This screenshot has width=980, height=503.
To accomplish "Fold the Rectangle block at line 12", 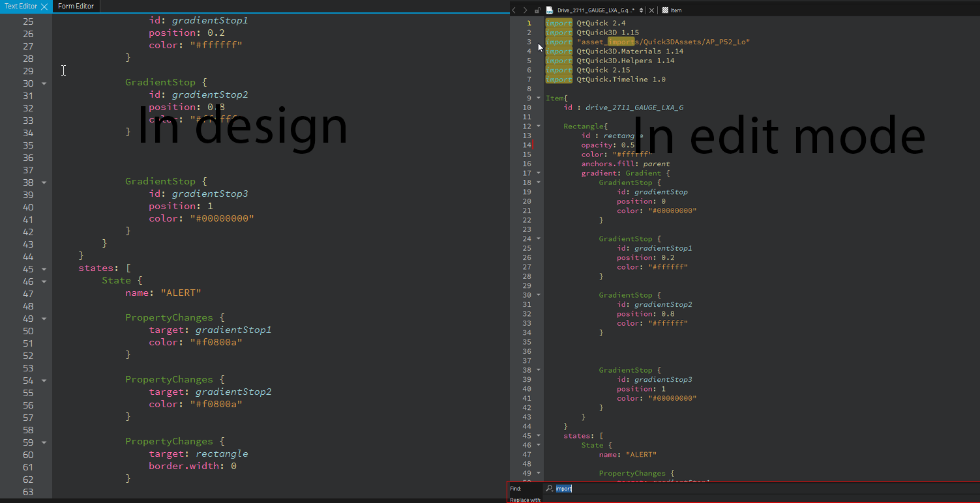I will (x=539, y=126).
